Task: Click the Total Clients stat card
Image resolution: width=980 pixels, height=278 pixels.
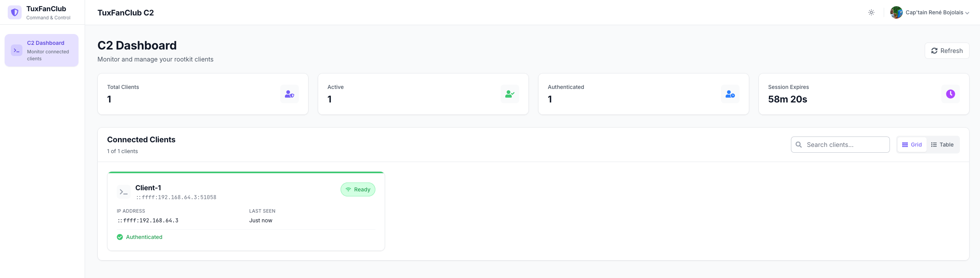Action: click(203, 94)
